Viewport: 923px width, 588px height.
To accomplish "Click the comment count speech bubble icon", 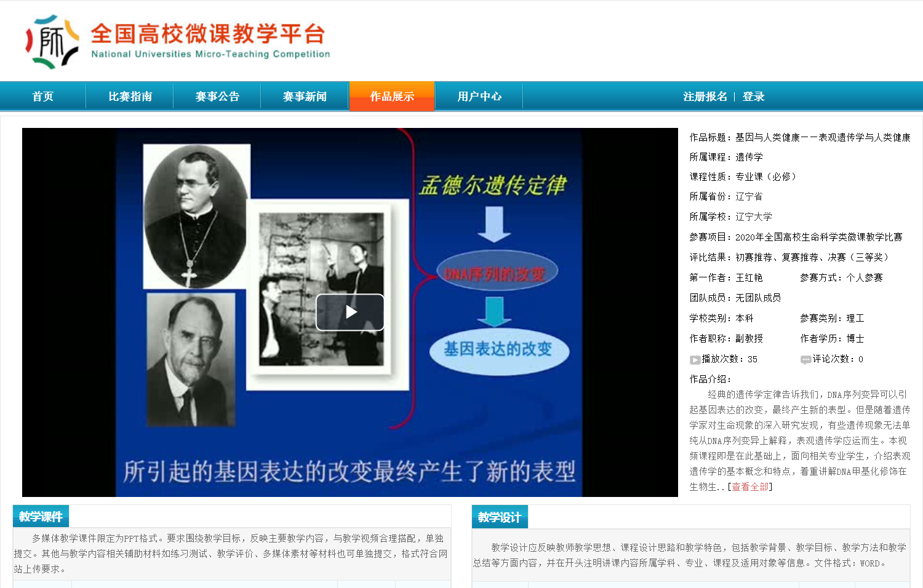I will click(x=805, y=360).
